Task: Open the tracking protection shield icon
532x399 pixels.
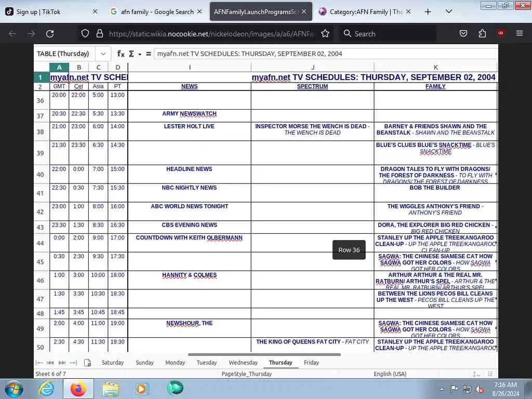Action: click(85, 33)
